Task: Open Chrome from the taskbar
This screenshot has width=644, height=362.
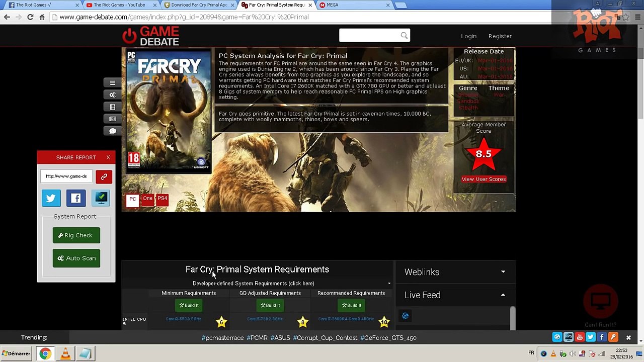Action: [45, 354]
